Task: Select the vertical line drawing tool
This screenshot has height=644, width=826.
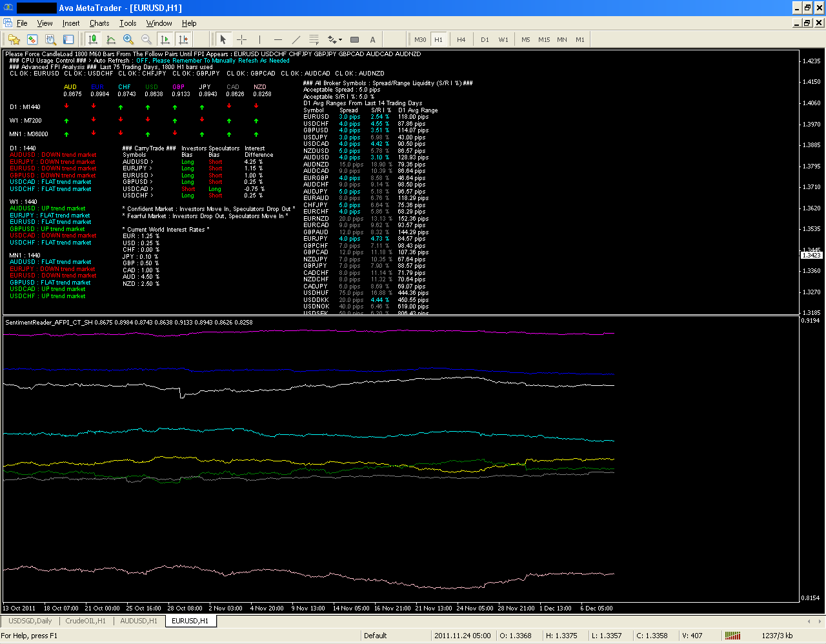Action: pos(259,39)
